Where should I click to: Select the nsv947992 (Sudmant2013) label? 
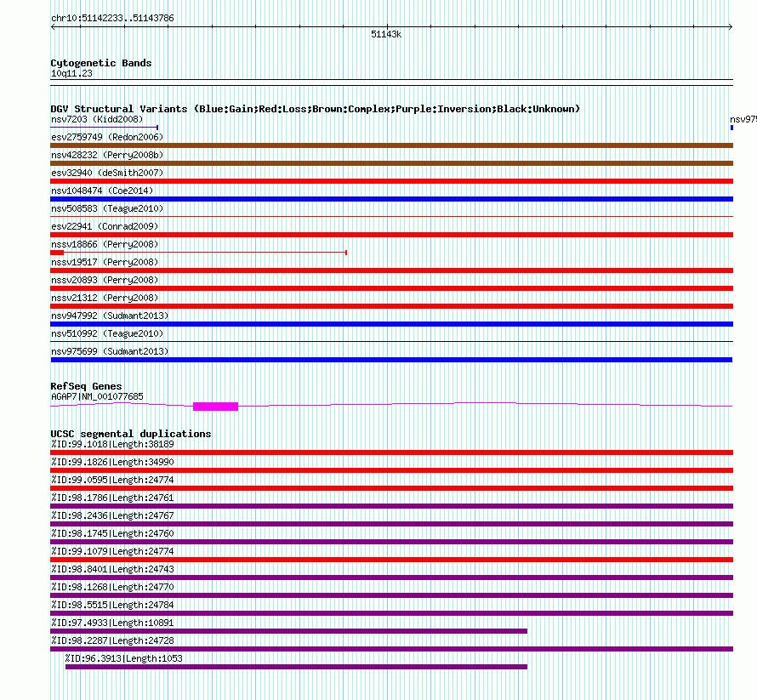coord(110,316)
